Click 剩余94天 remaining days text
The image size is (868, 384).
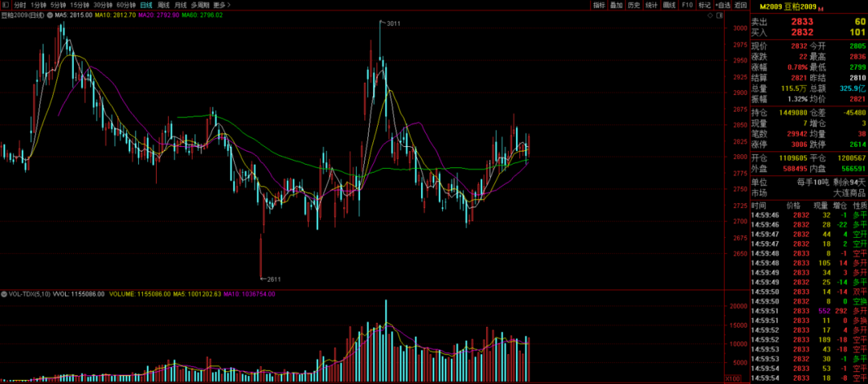point(850,182)
